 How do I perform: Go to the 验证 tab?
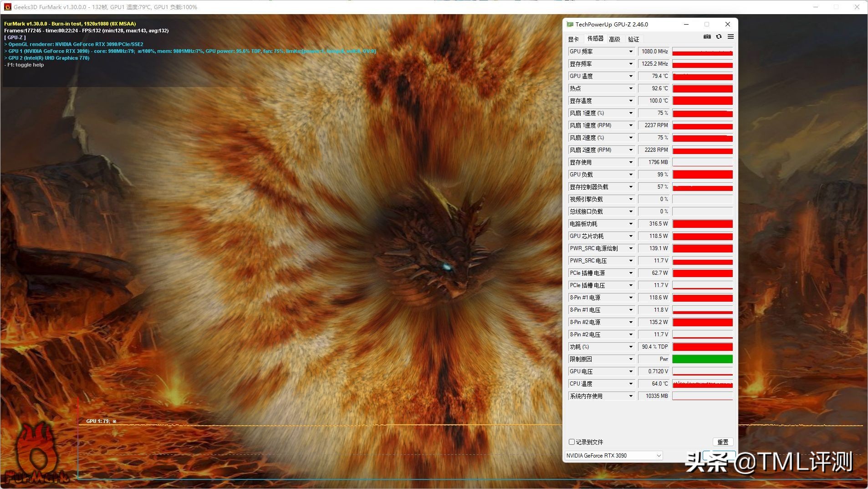tap(633, 39)
